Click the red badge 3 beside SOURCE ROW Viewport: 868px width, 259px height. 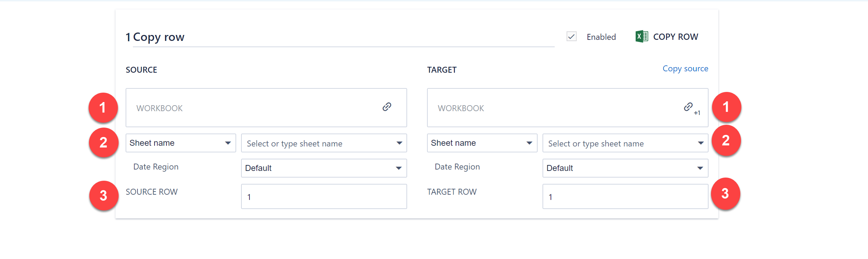point(104,196)
